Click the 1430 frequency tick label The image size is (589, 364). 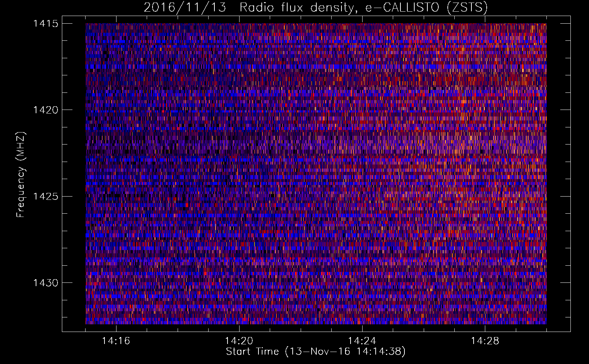[x=46, y=283]
